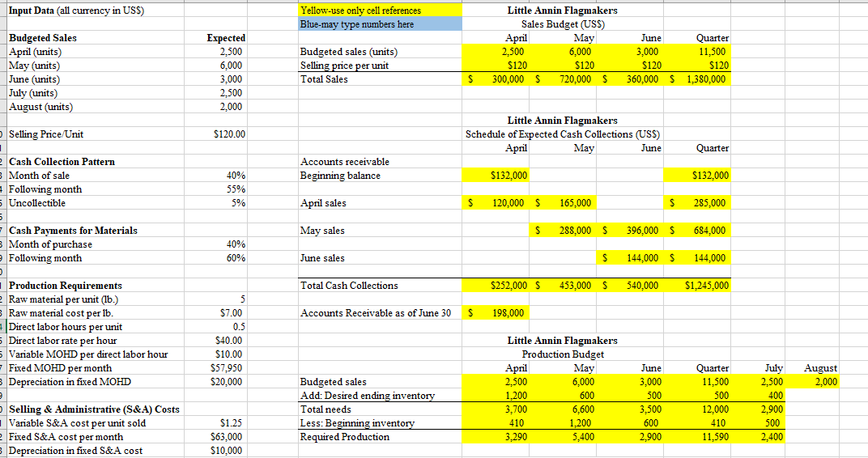The height and width of the screenshot is (458, 868).
Task: Select the 'Production Requirements' heading cell
Action: [96, 286]
